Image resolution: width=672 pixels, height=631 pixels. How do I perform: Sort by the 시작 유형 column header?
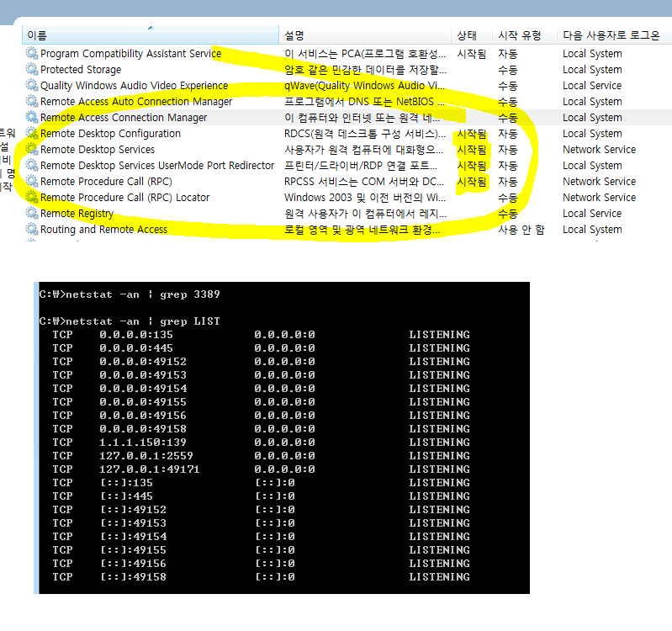pyautogui.click(x=525, y=35)
